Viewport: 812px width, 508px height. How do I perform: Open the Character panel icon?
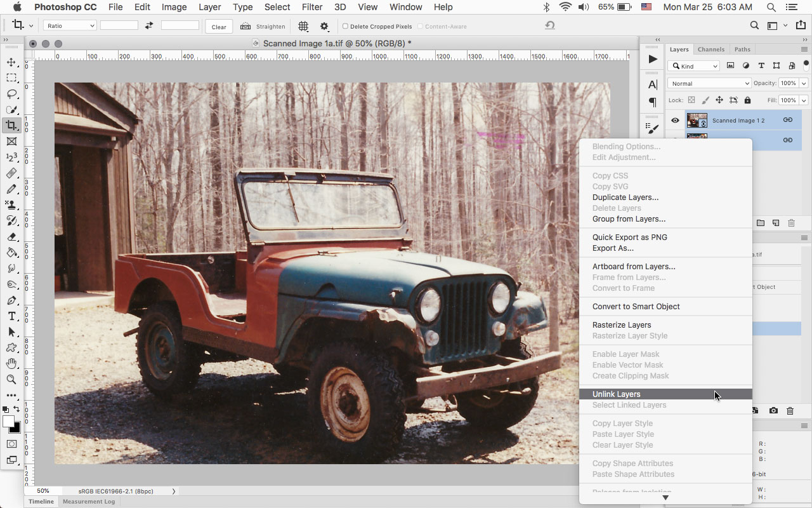pos(653,85)
